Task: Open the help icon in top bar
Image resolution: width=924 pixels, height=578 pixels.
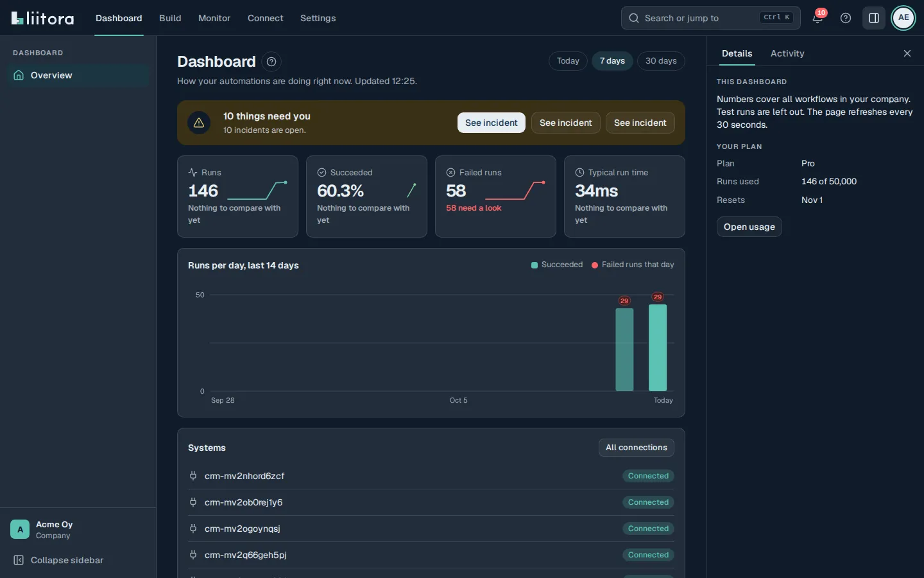Action: pos(846,18)
